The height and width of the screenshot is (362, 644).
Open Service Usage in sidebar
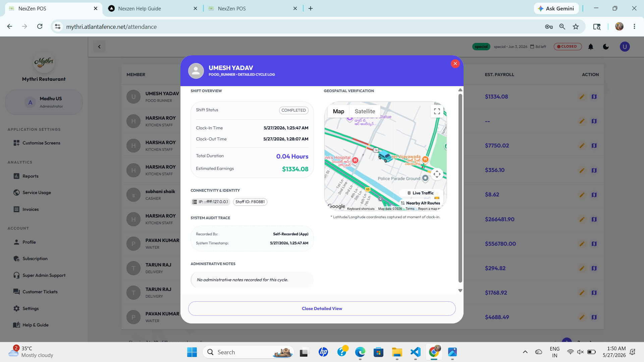pos(37,192)
